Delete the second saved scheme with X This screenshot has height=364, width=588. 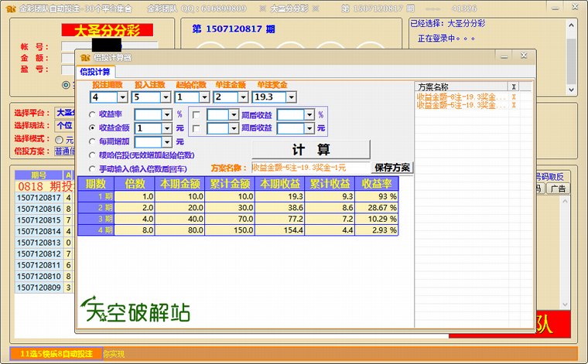[513, 106]
